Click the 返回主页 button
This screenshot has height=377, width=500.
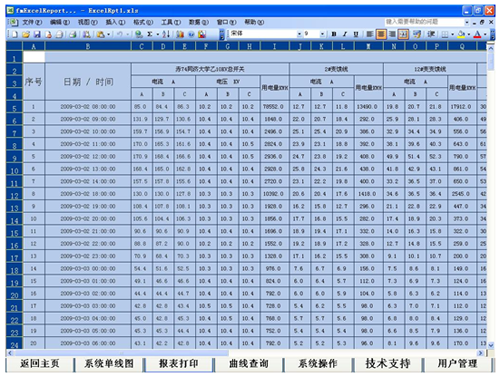click(39, 364)
